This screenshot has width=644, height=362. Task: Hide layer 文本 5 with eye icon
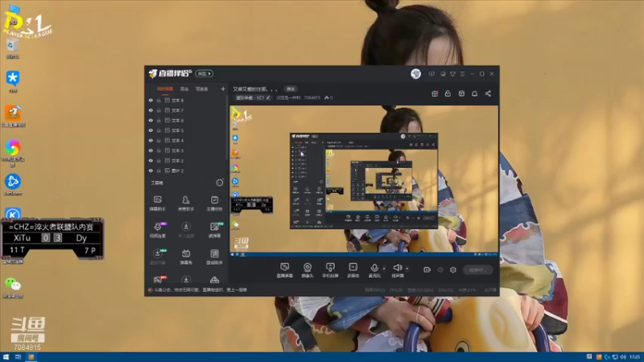(x=151, y=130)
